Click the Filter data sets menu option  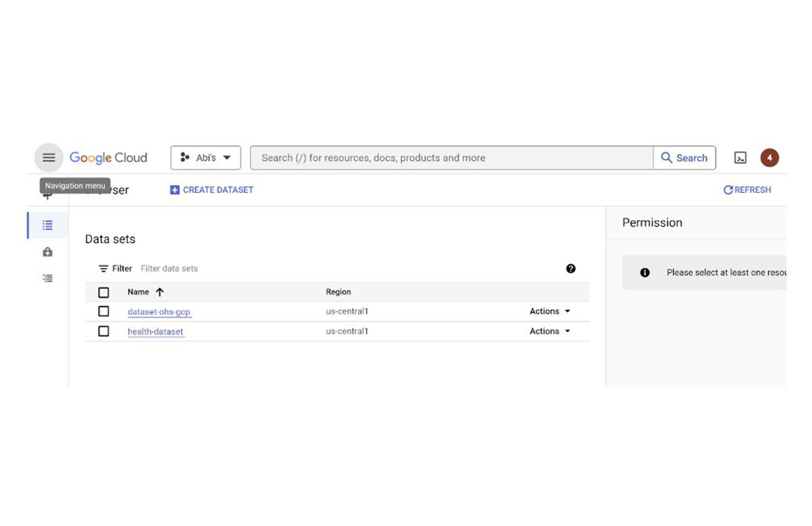pyautogui.click(x=168, y=268)
